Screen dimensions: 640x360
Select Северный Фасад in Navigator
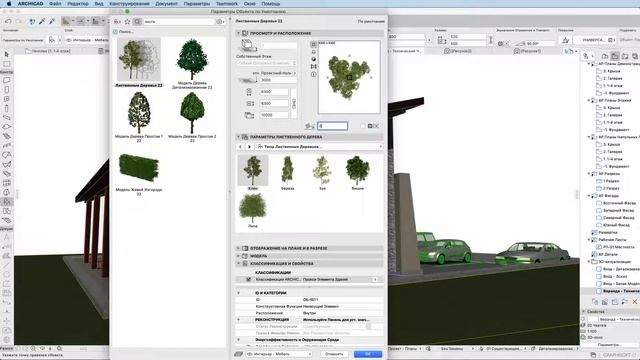[x=618, y=218]
